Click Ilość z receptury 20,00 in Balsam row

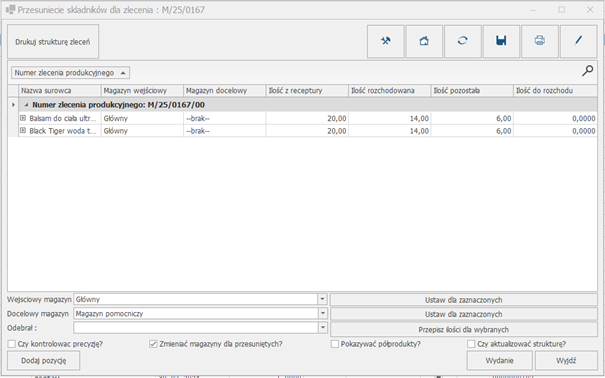coord(307,118)
